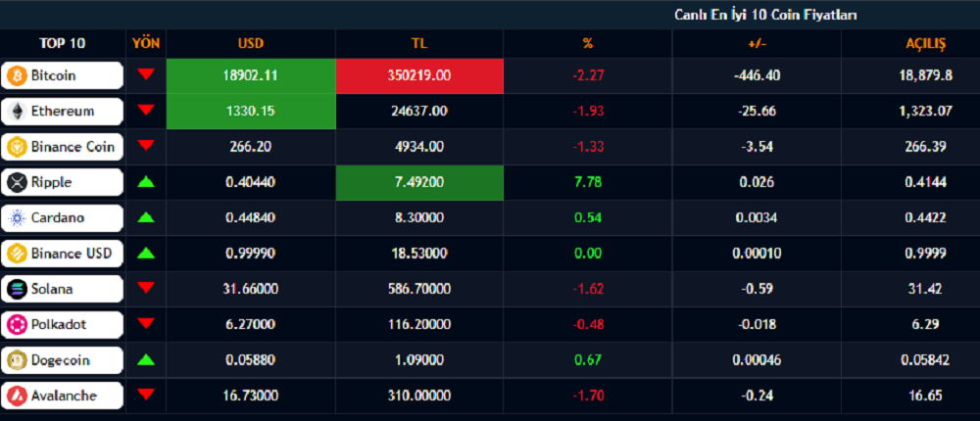The width and height of the screenshot is (980, 421).
Task: Click the Avalanche logo icon
Action: [x=15, y=396]
